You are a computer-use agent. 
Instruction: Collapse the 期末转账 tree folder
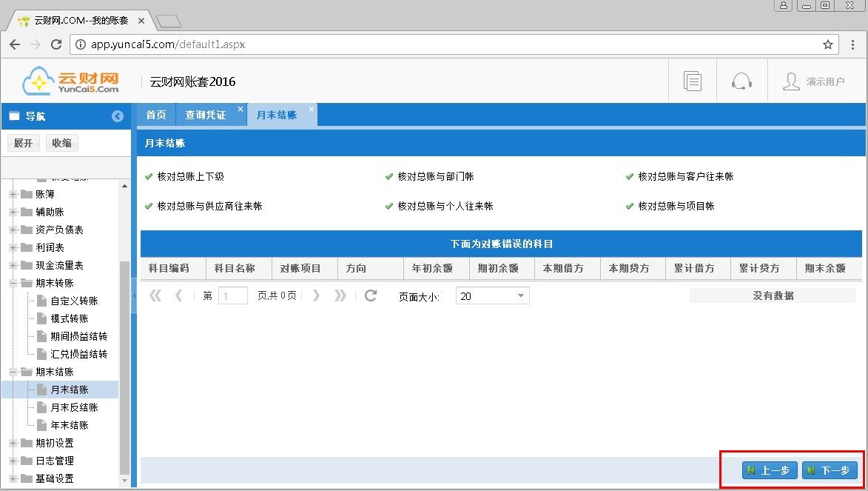(x=13, y=283)
